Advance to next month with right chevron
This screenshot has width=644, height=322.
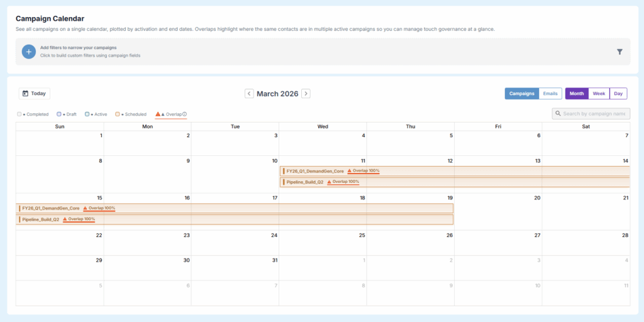(x=306, y=94)
